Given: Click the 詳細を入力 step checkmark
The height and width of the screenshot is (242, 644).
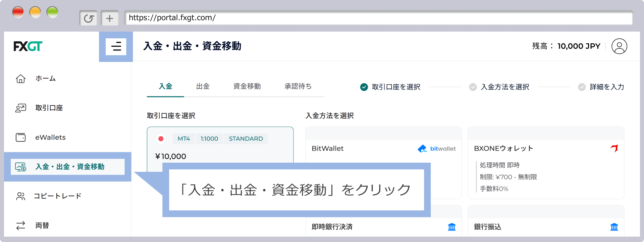Looking at the screenshot, I should tap(582, 87).
